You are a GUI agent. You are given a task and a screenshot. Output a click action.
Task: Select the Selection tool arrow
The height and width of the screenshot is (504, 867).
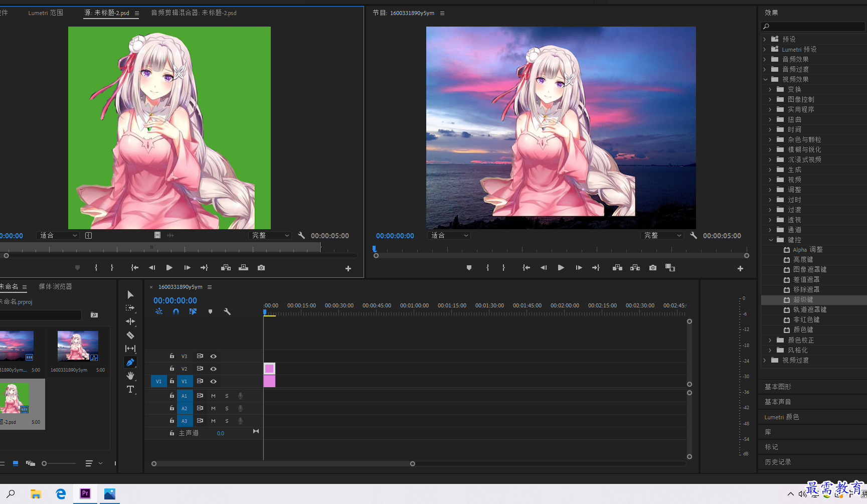tap(130, 295)
